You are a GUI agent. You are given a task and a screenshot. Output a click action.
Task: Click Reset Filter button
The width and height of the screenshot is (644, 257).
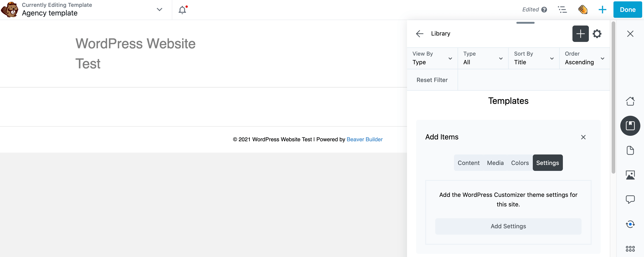[x=432, y=80]
